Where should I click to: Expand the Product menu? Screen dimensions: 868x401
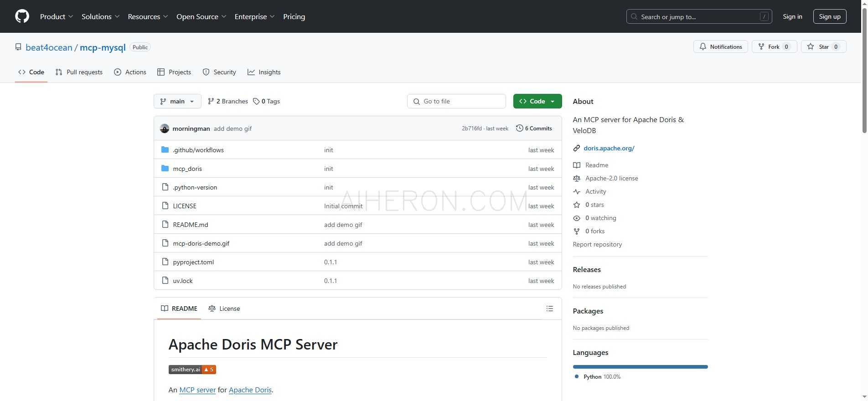pyautogui.click(x=57, y=16)
